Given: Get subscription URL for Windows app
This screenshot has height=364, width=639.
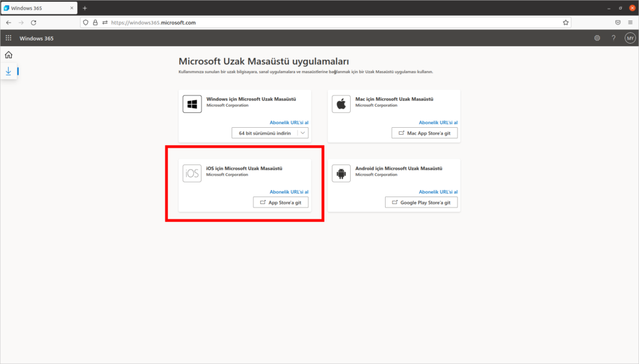Looking at the screenshot, I should click(x=289, y=123).
